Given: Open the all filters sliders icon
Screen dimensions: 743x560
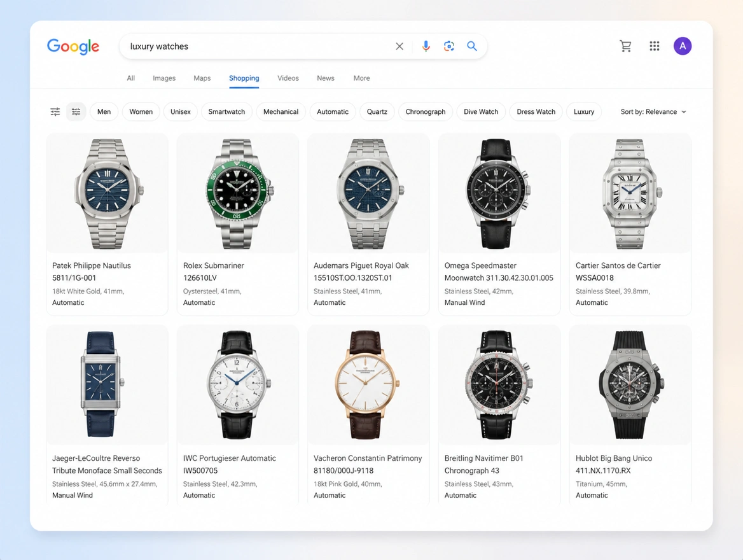Looking at the screenshot, I should [x=55, y=112].
